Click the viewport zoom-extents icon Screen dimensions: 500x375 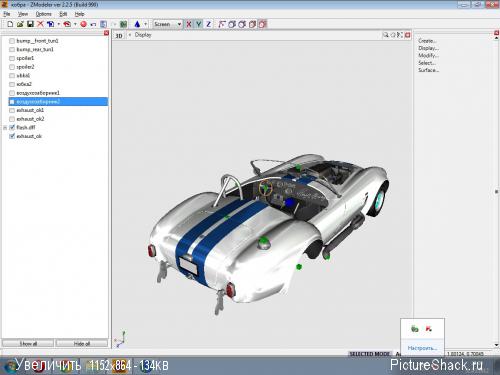click(x=400, y=35)
